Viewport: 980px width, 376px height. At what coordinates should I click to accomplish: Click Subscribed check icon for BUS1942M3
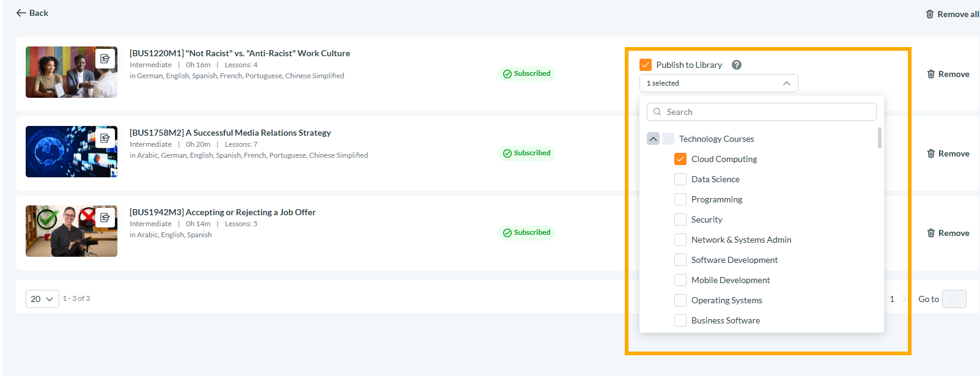pyautogui.click(x=507, y=233)
